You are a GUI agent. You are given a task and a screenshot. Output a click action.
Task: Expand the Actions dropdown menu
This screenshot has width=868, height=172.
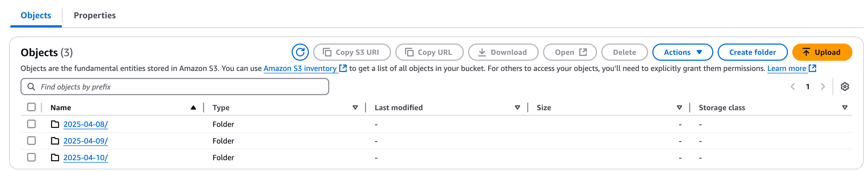point(682,52)
